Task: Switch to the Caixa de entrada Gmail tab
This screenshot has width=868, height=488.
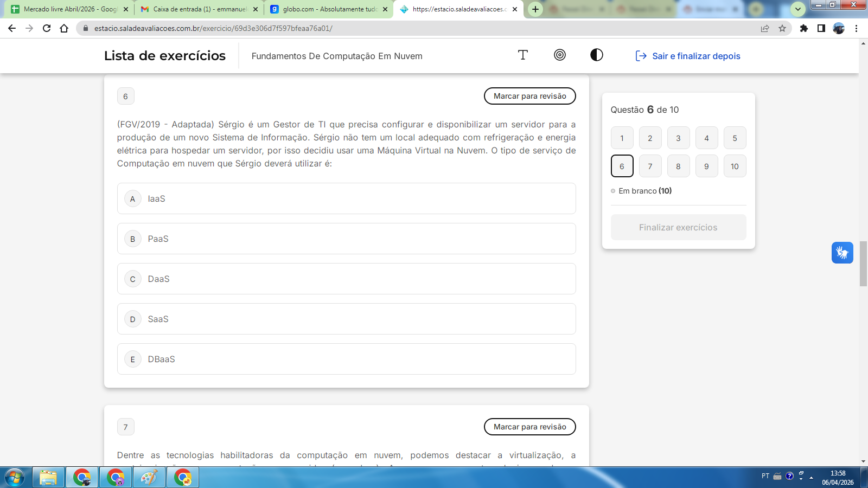Action: [x=199, y=9]
